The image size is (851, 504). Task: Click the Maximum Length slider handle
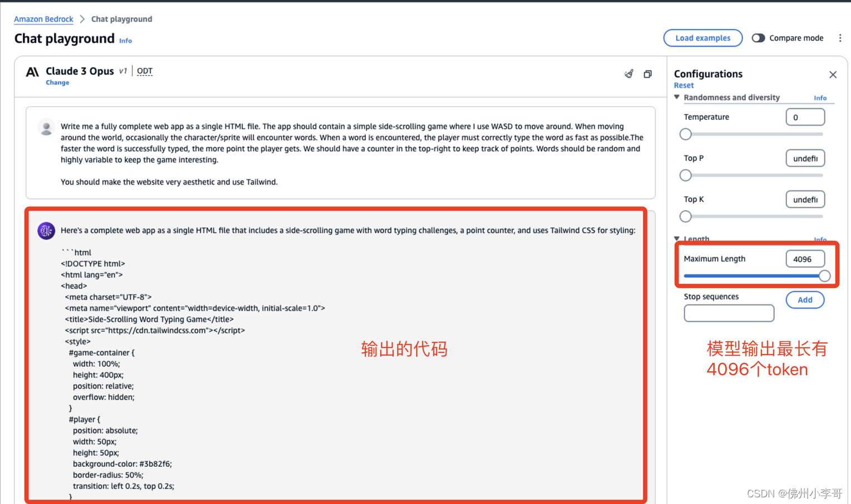[824, 276]
